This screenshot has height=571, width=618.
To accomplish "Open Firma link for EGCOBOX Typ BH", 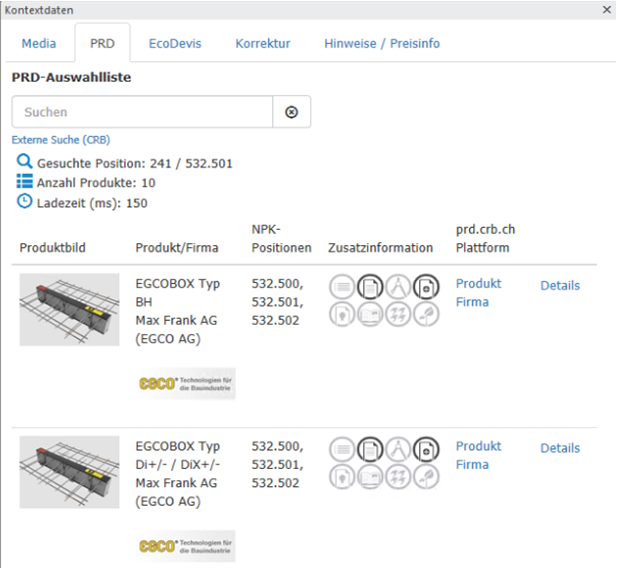I will [472, 302].
